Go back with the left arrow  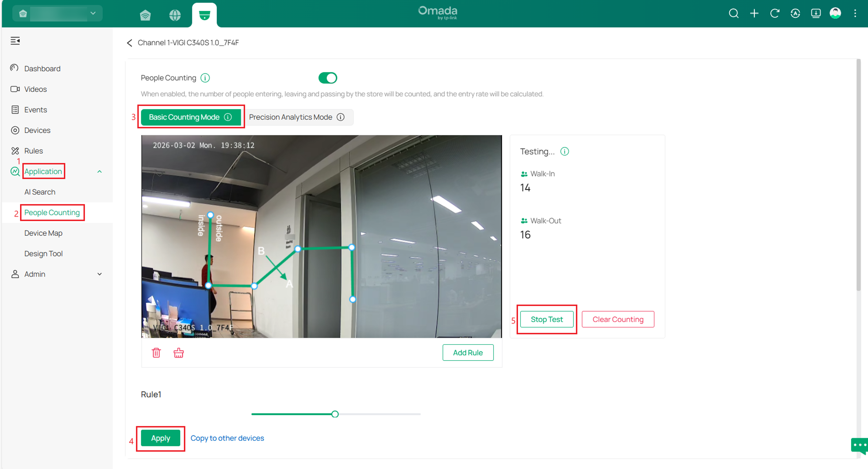click(x=130, y=43)
